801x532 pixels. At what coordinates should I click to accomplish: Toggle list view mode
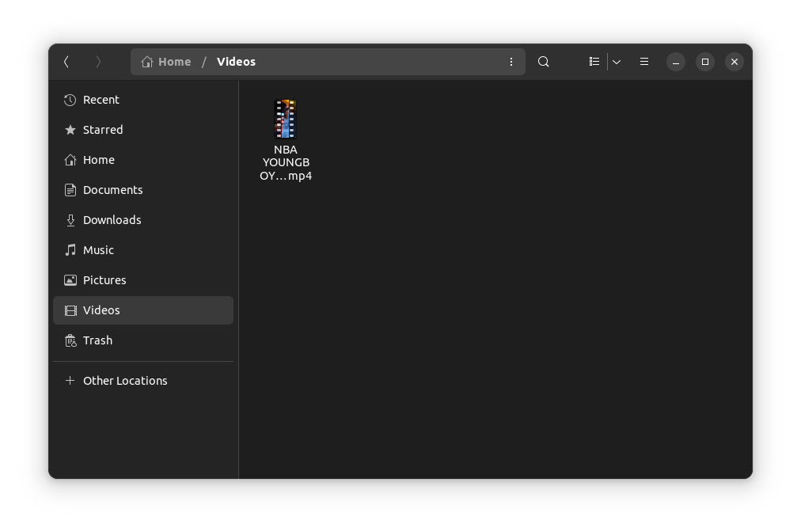click(594, 61)
